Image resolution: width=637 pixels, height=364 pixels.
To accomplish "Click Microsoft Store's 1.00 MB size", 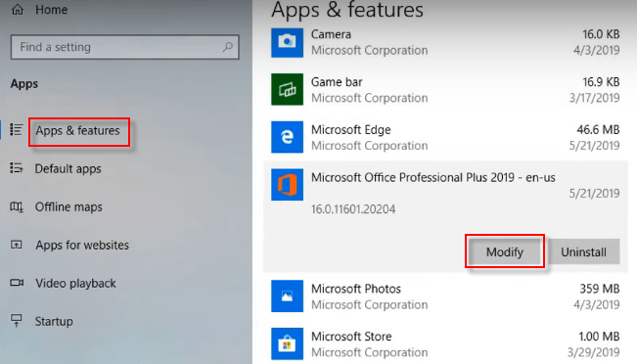I will coord(599,337).
